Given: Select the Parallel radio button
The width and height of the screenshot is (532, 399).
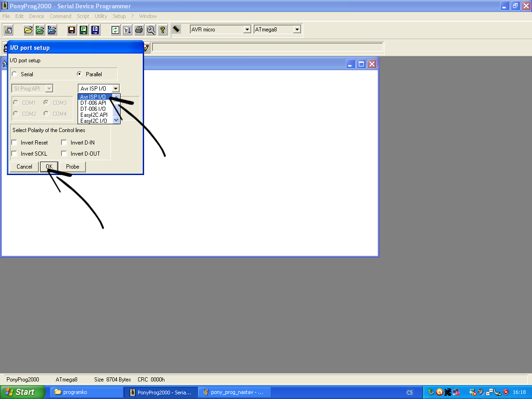Looking at the screenshot, I should pos(79,74).
